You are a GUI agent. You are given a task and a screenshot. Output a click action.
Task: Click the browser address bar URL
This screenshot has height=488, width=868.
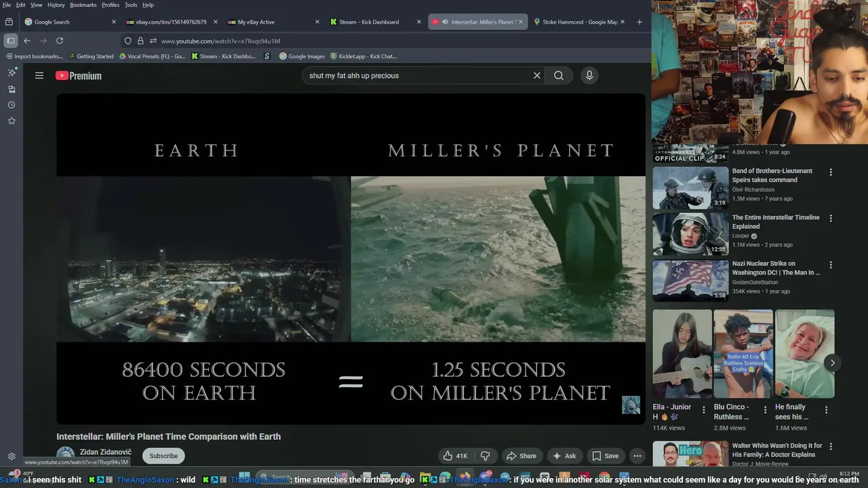pyautogui.click(x=220, y=41)
